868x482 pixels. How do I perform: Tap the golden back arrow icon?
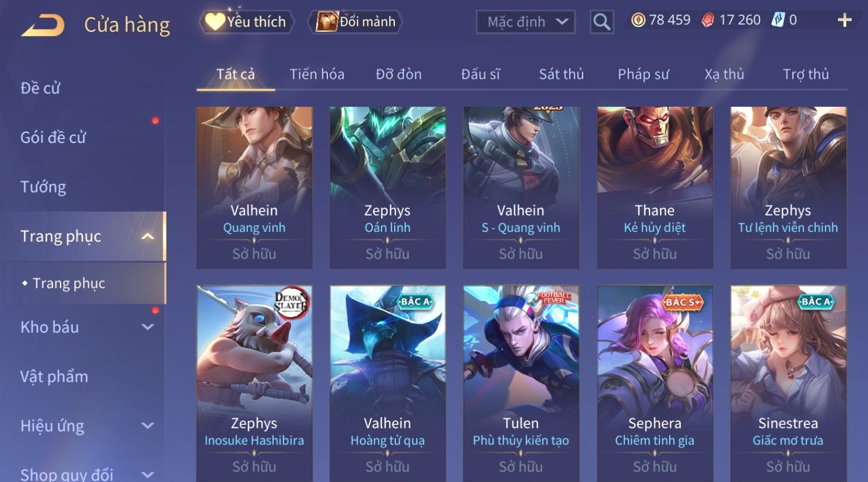pyautogui.click(x=43, y=25)
